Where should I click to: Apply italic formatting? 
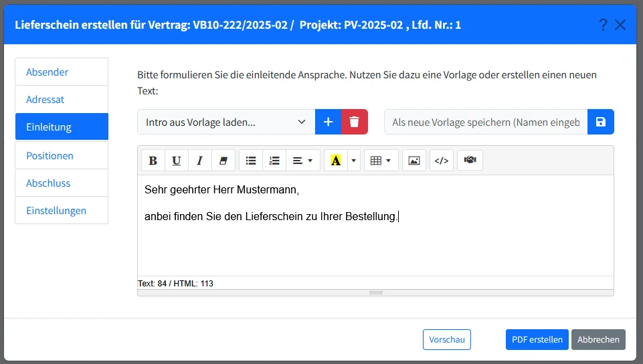(x=199, y=161)
